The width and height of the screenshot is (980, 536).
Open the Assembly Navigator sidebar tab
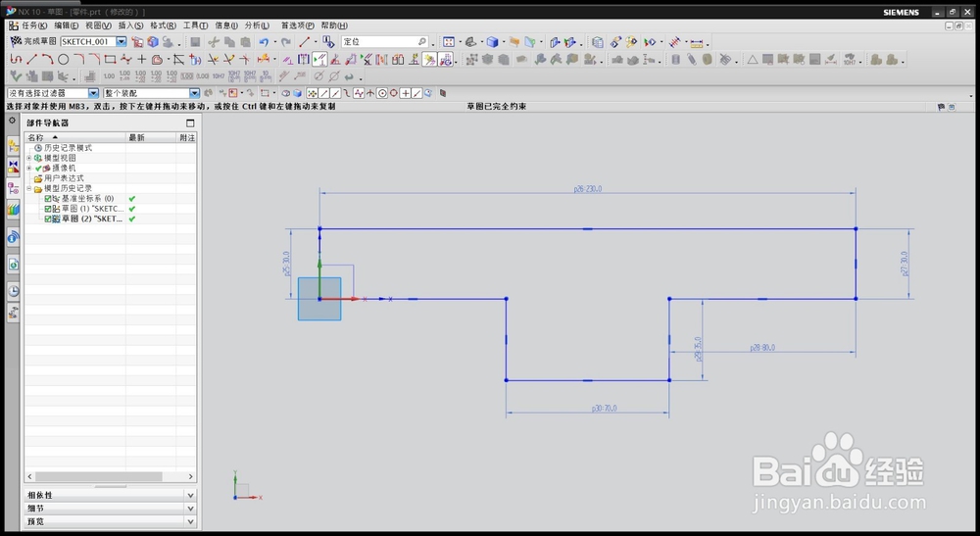[13, 146]
